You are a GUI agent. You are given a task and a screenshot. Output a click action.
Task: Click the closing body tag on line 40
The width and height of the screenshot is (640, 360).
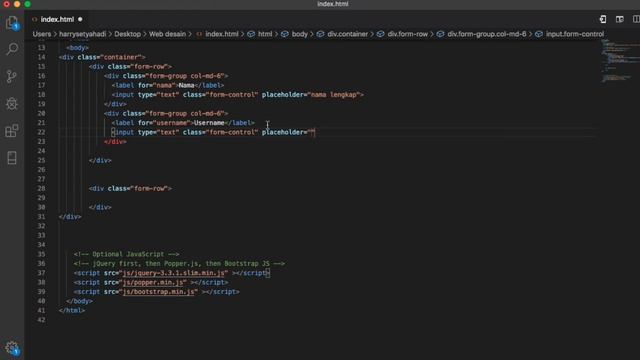79,301
